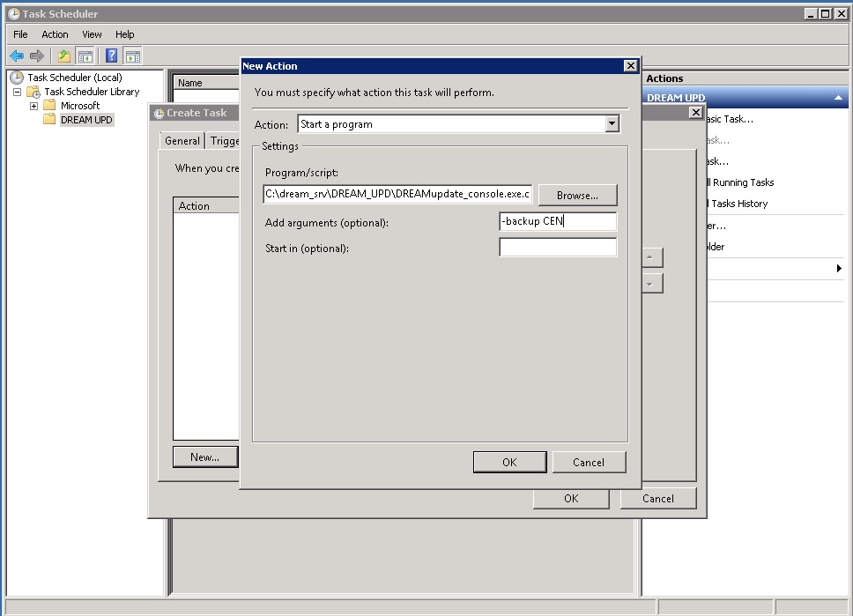853x616 pixels.
Task: Cancel the New Action dialog
Action: point(589,462)
